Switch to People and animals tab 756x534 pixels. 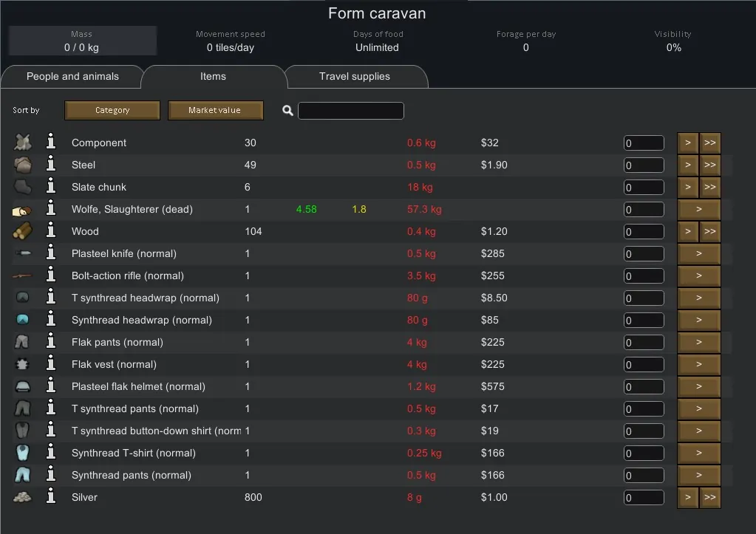tap(72, 77)
